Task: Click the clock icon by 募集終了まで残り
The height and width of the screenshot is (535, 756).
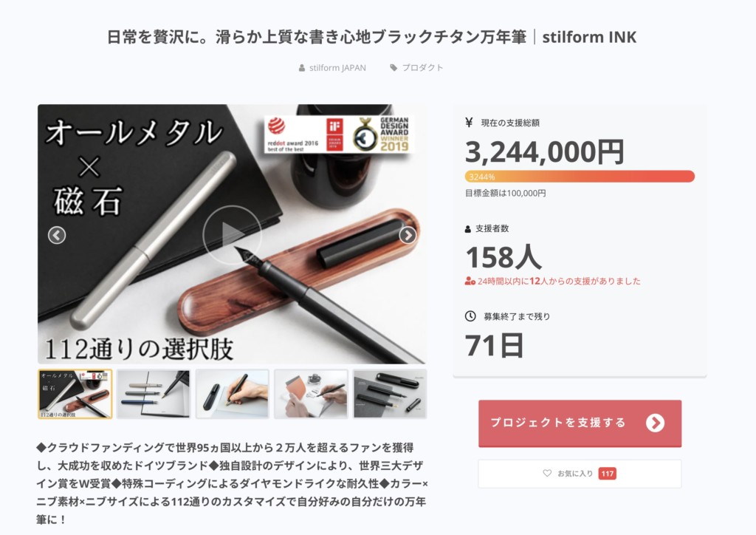Action: click(x=470, y=316)
